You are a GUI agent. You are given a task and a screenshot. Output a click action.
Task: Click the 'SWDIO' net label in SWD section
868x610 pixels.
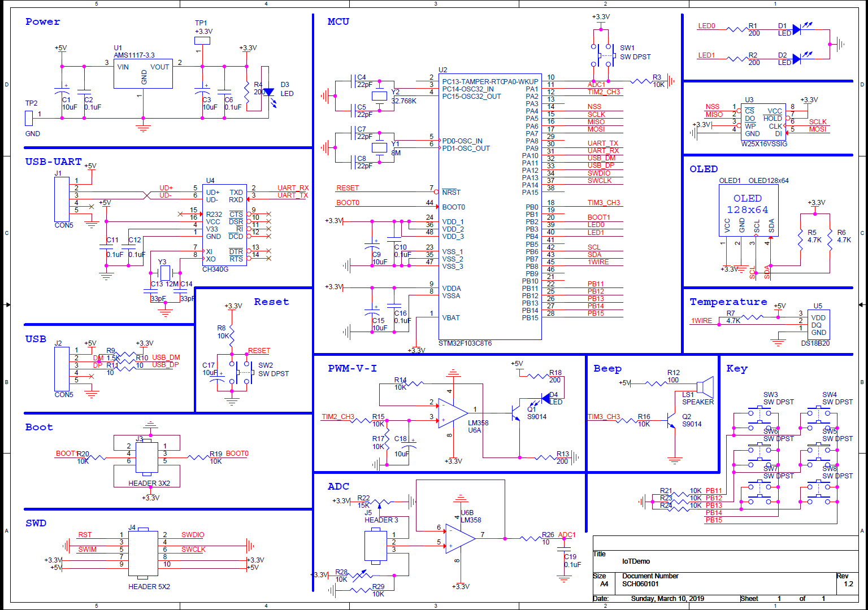pos(193,535)
